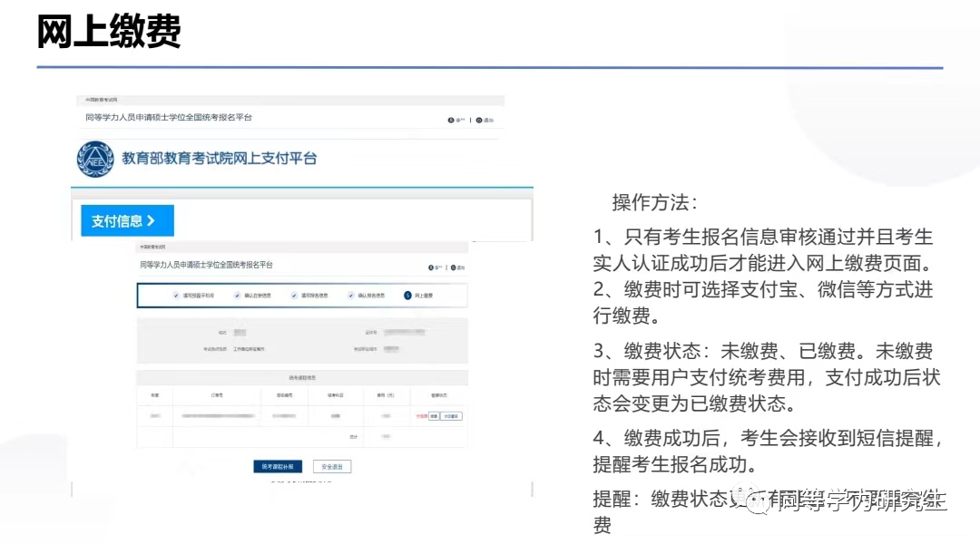Click 教育部教育考试院网上支付平台 title

pyautogui.click(x=220, y=159)
